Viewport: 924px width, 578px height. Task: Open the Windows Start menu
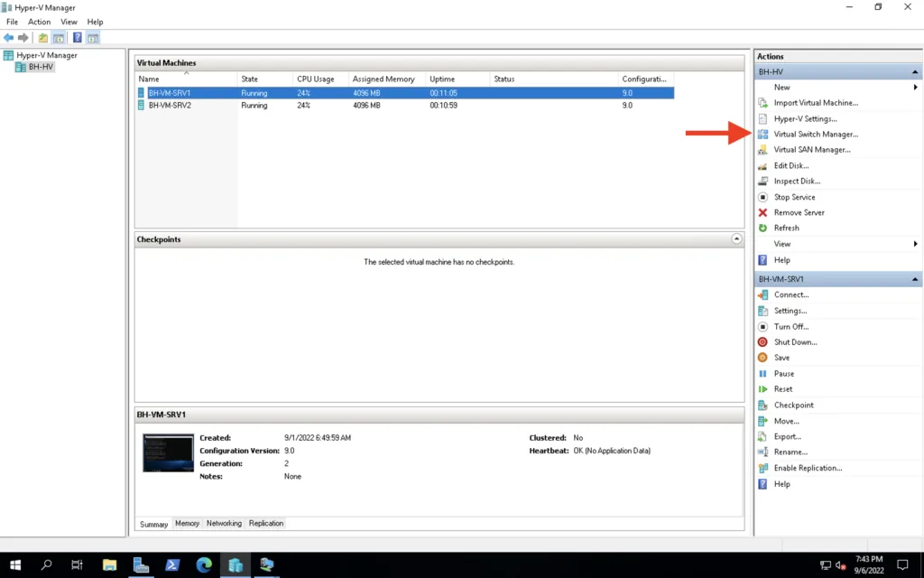click(15, 565)
